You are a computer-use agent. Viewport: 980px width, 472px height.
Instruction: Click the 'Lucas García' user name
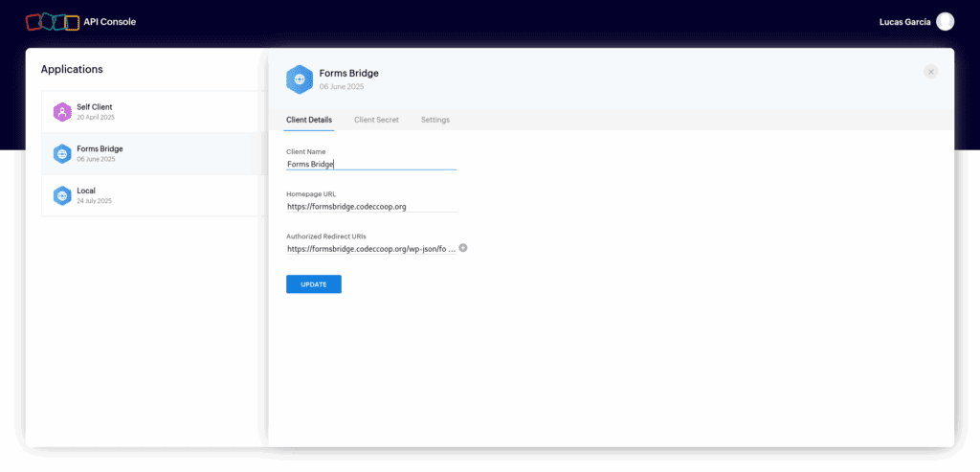[904, 22]
